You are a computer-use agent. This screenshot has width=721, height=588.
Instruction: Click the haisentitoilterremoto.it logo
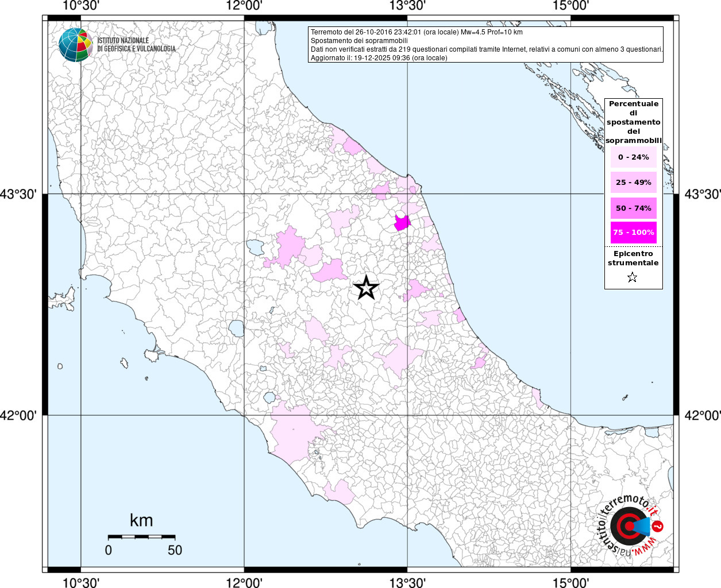(x=630, y=525)
